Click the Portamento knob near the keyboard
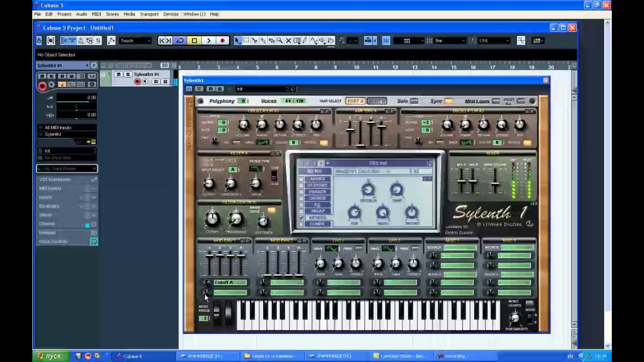The height and width of the screenshot is (362, 644). pyautogui.click(x=514, y=317)
